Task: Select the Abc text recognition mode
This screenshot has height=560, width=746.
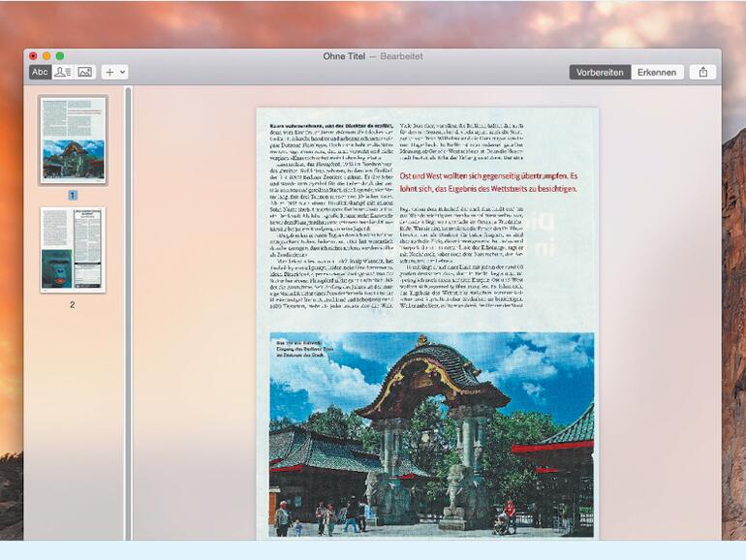Action: [40, 72]
